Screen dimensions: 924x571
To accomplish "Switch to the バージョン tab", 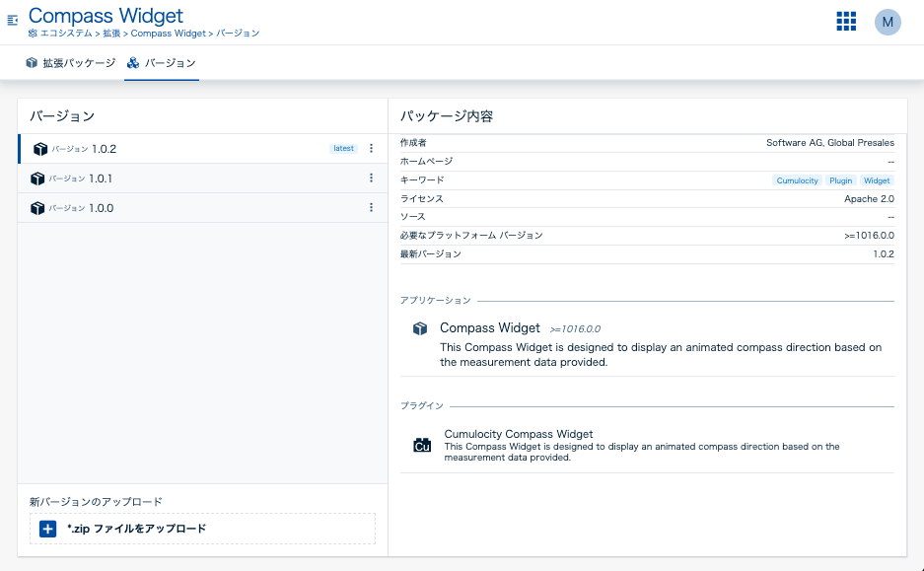I will click(x=162, y=63).
